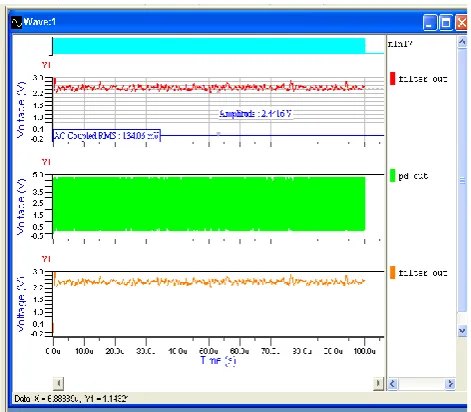Click the Y1 label of the pd out graph
This screenshot has width=471, height=412.
coord(46,162)
